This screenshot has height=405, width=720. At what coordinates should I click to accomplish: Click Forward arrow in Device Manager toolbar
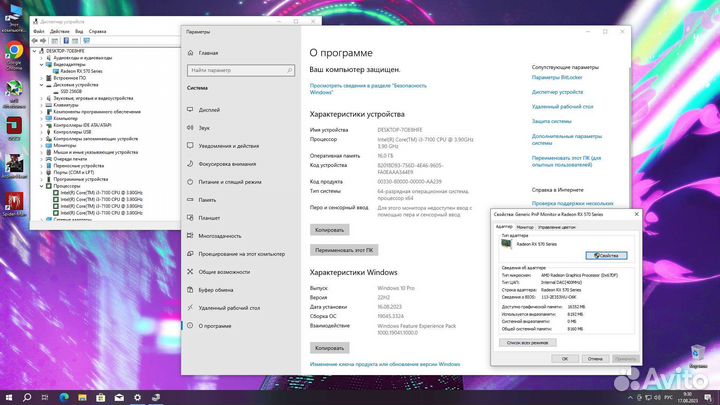(43, 41)
